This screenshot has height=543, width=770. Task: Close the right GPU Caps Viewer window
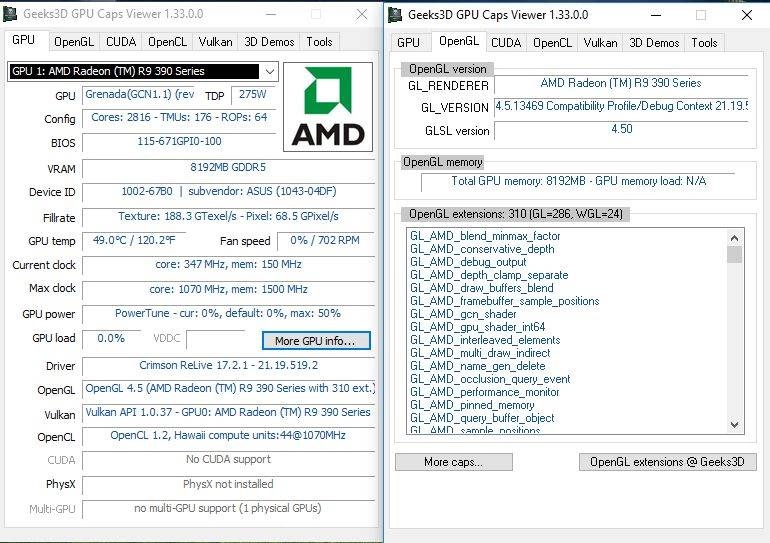746,15
